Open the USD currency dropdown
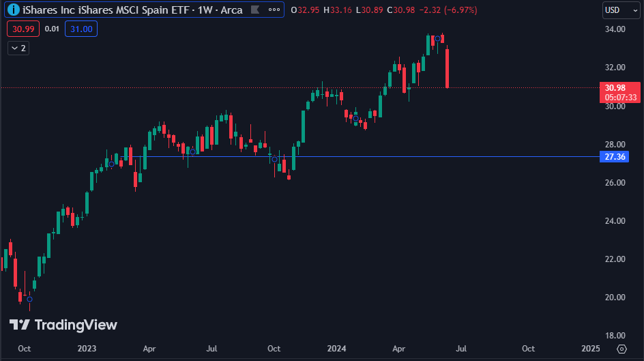Screen dimensions: 644x361 tap(621, 10)
